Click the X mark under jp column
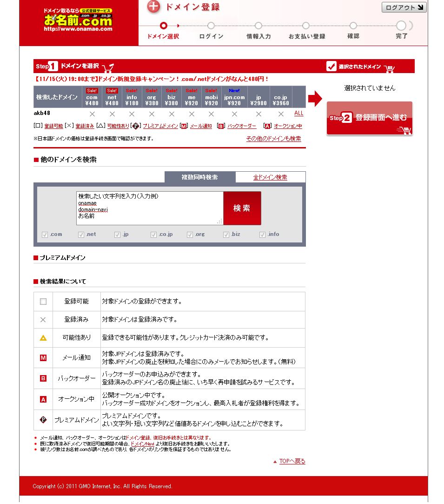The image size is (444, 504). tap(258, 114)
